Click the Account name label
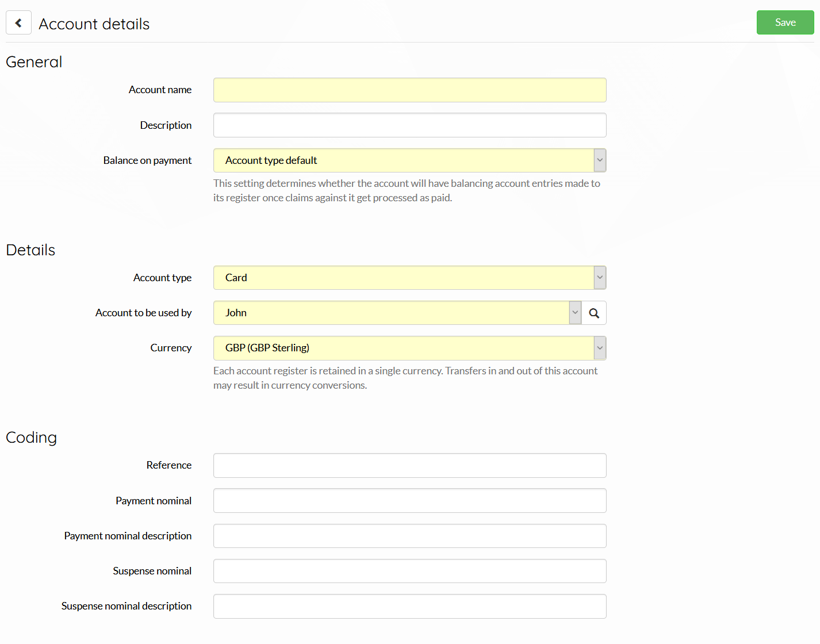Viewport: 820px width, 644px height. click(160, 90)
